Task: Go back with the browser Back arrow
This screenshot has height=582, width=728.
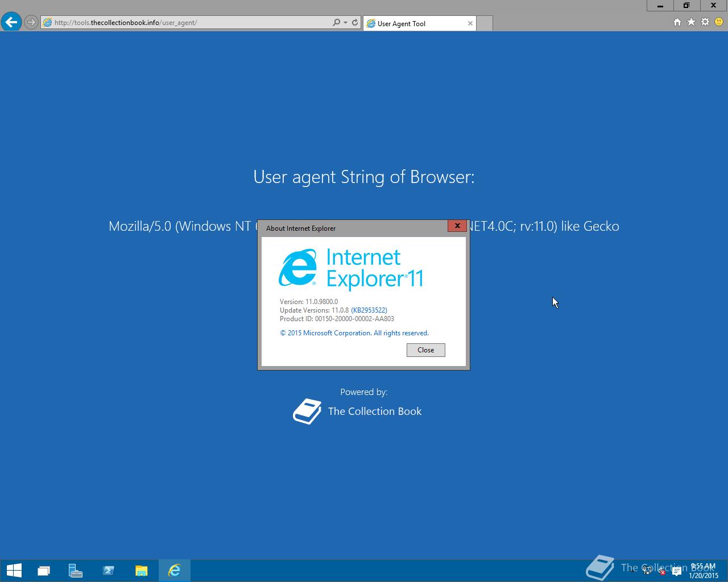Action: click(x=11, y=22)
